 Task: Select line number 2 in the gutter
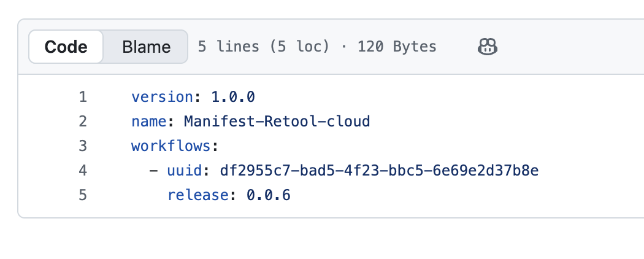coord(83,122)
